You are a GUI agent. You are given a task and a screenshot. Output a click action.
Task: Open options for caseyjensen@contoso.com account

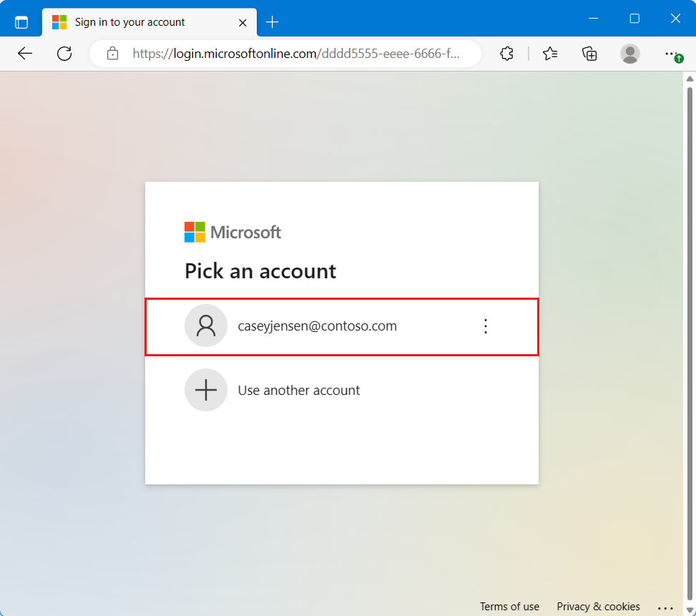click(486, 326)
